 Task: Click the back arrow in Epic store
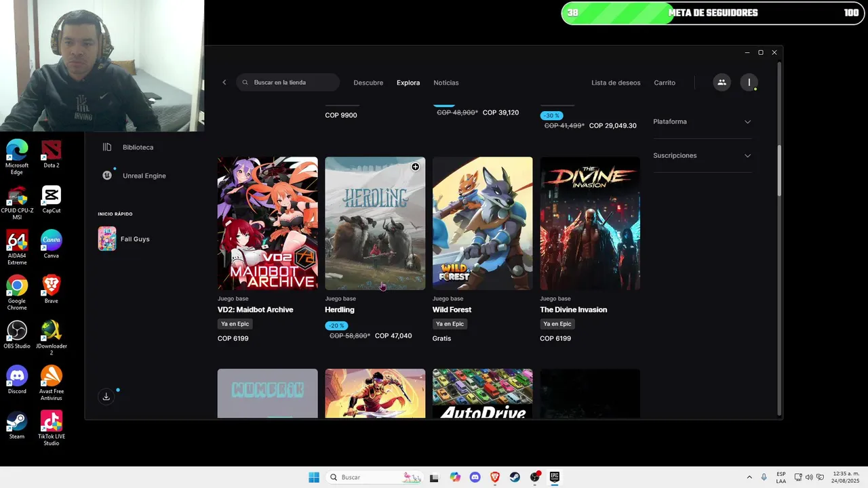tap(224, 83)
